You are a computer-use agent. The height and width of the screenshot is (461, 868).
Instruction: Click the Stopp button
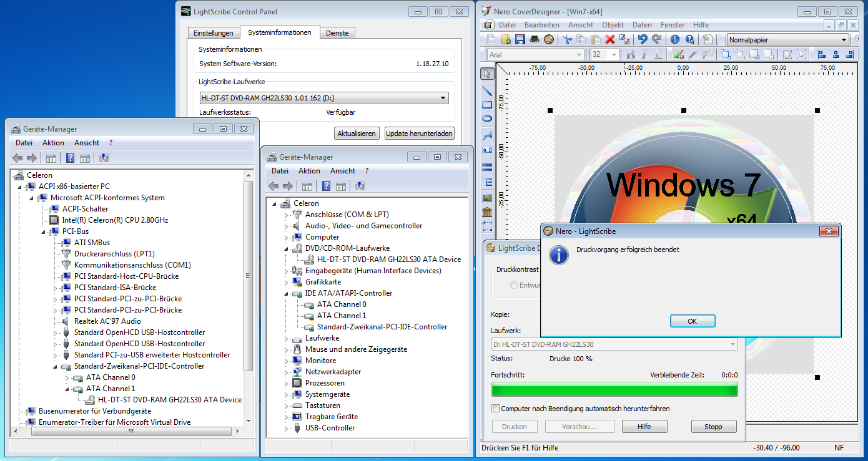click(713, 427)
